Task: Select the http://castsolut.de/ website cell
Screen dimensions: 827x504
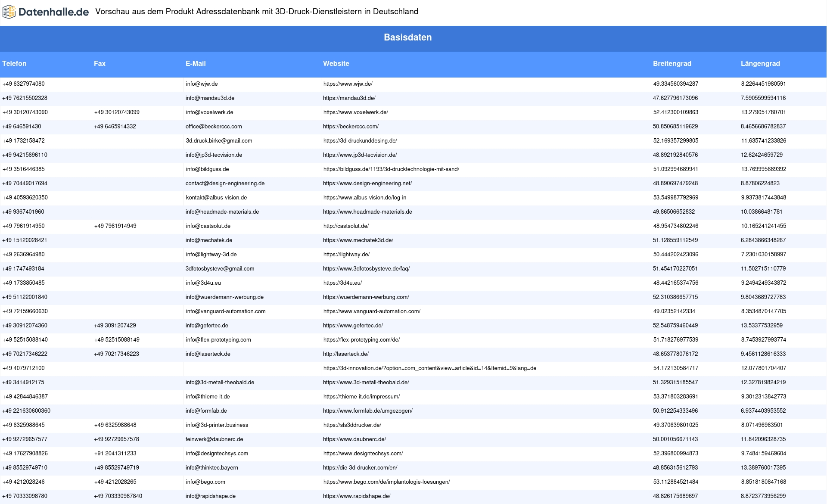Action: click(x=346, y=226)
